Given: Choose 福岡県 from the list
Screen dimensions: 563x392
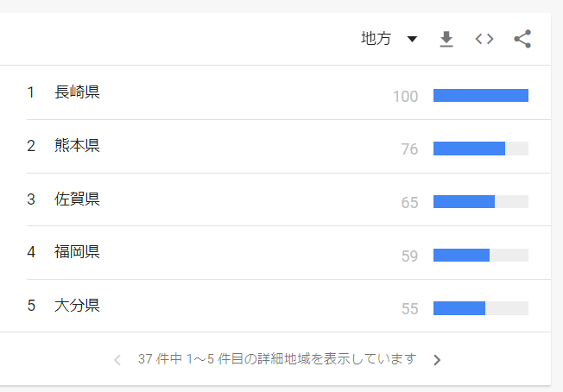Looking at the screenshot, I should 77,252.
